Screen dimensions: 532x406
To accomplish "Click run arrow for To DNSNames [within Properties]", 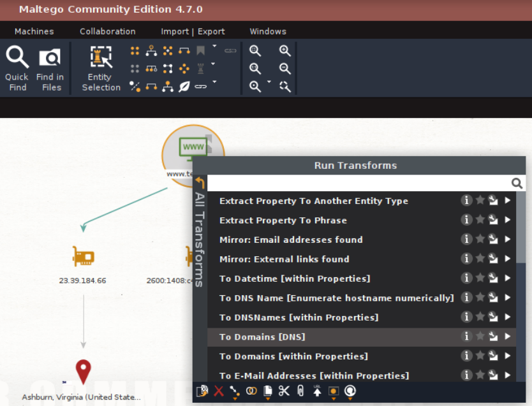I will 508,317.
